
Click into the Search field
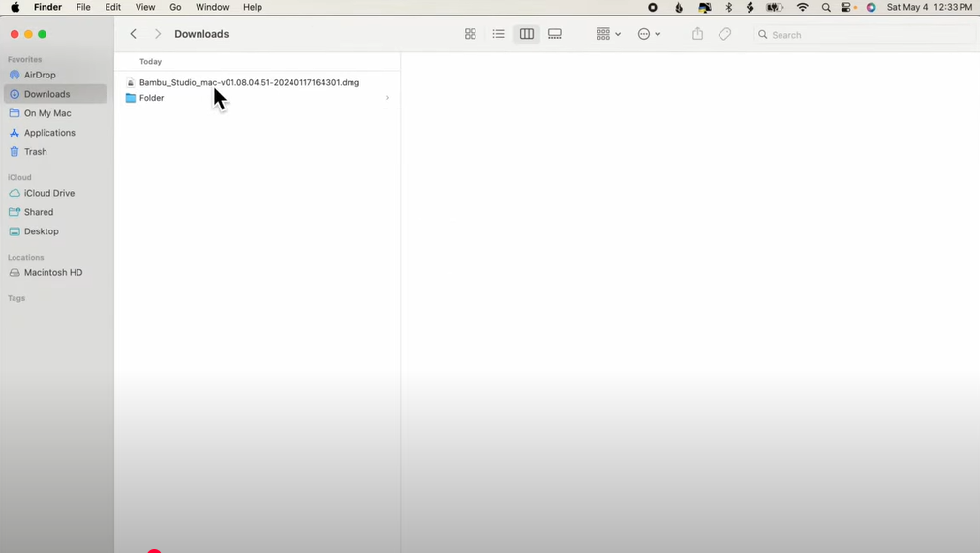[x=865, y=34]
